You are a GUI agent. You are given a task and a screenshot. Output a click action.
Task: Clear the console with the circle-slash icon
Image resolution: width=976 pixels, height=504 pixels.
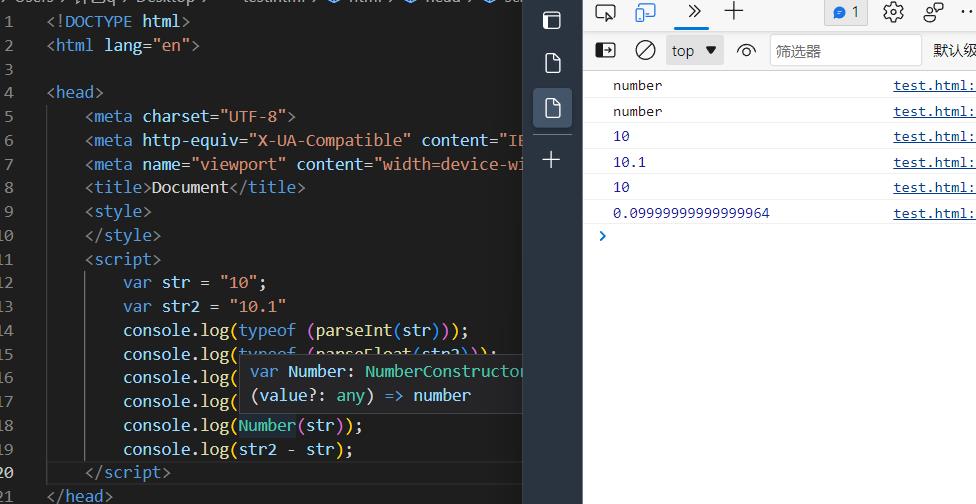click(x=645, y=50)
